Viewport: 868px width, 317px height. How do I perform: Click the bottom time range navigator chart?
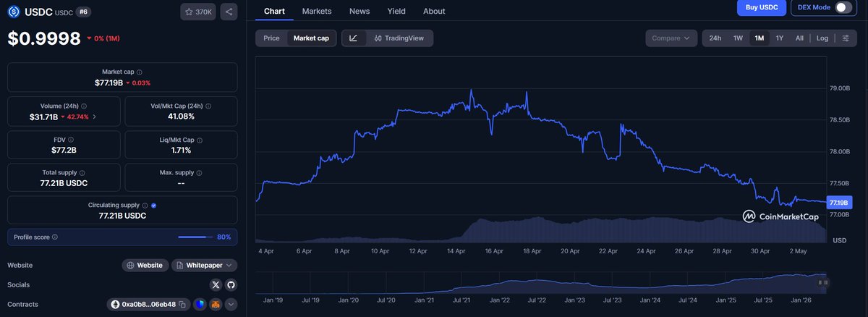tap(542, 282)
